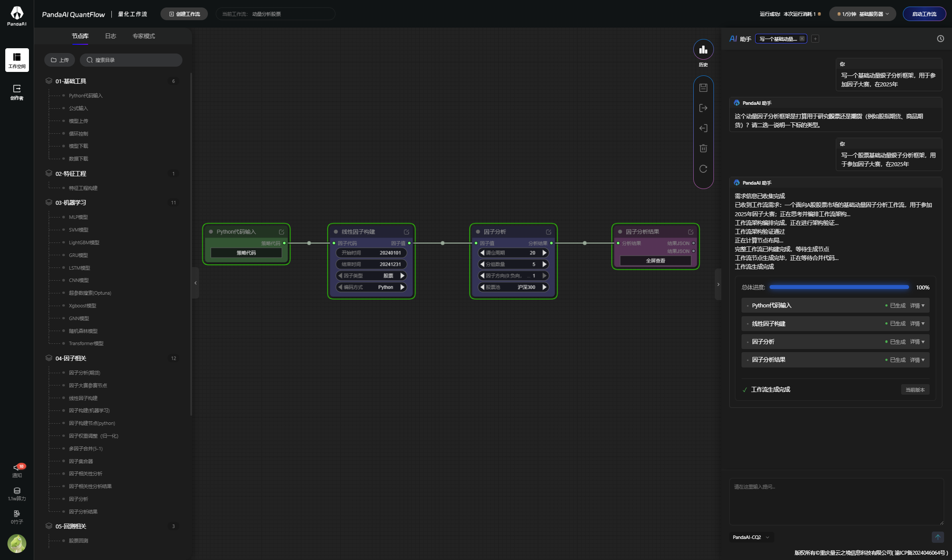Add a new AI chat with the plus icon
952x560 pixels.
[x=815, y=39]
